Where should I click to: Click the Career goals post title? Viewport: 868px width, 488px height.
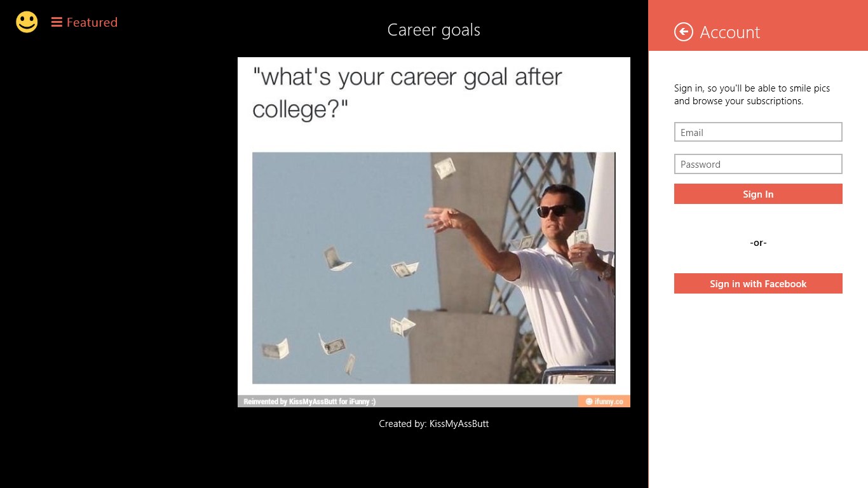(x=434, y=30)
